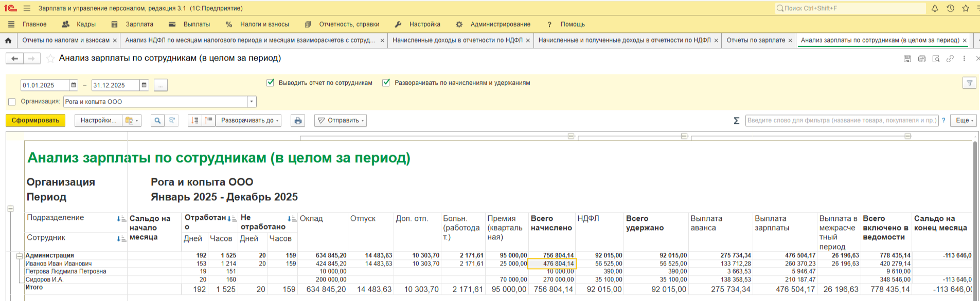Expand all groups toolbar icon
The width and height of the screenshot is (980, 301).
coord(209,120)
